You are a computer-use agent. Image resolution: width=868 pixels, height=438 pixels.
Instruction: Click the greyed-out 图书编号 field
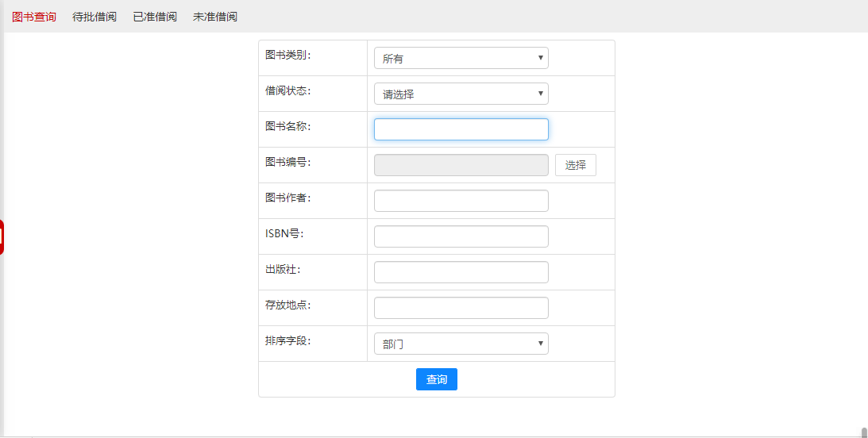[x=461, y=165]
